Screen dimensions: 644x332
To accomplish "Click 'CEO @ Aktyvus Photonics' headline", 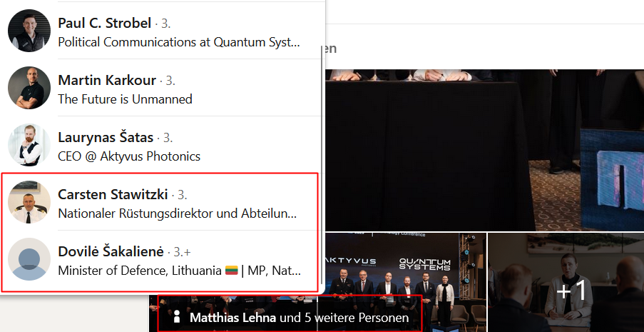I will (129, 156).
